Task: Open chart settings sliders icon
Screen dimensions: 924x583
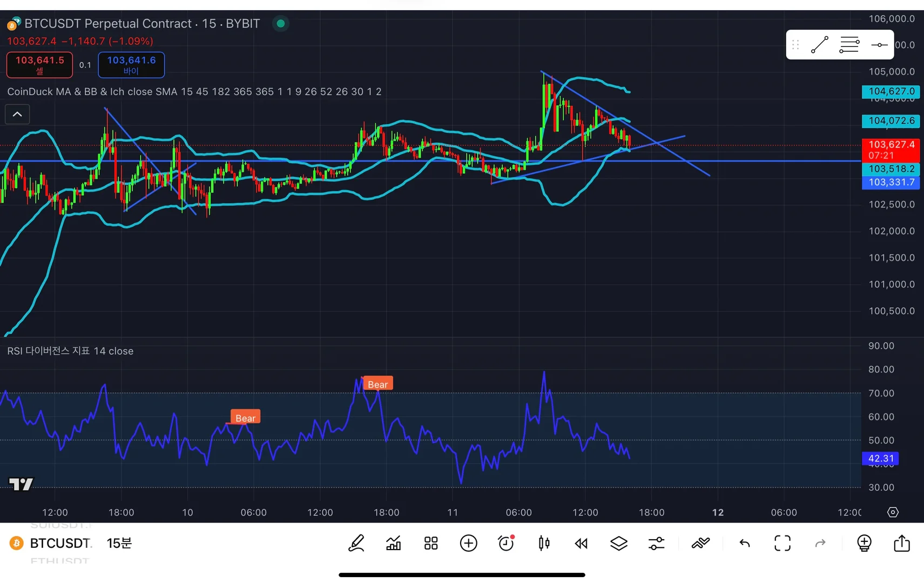Action: (x=656, y=543)
